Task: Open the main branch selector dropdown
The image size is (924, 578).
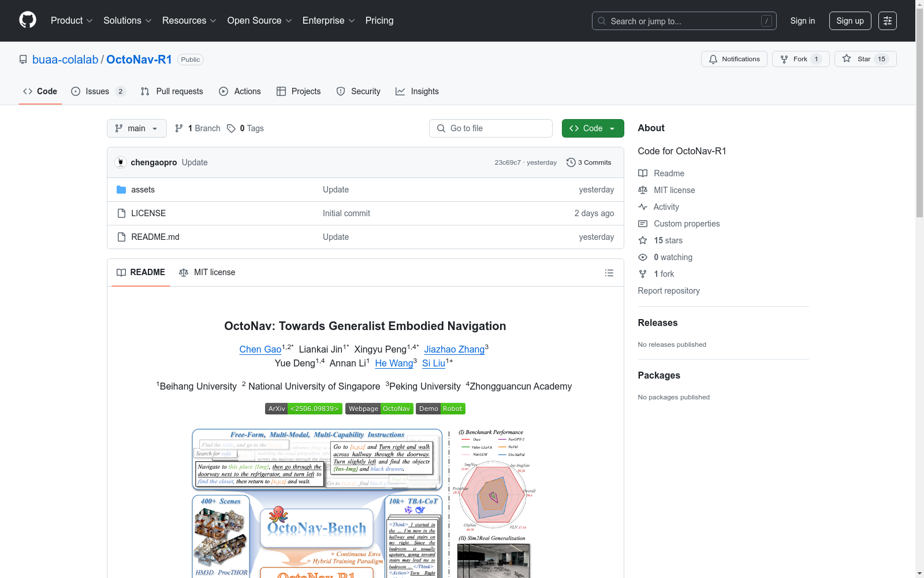Action: [137, 128]
